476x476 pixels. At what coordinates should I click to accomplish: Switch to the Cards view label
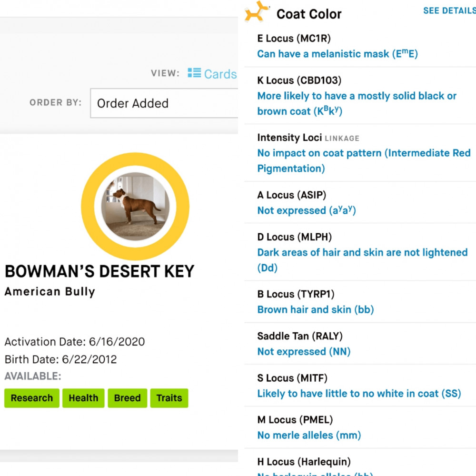point(220,74)
